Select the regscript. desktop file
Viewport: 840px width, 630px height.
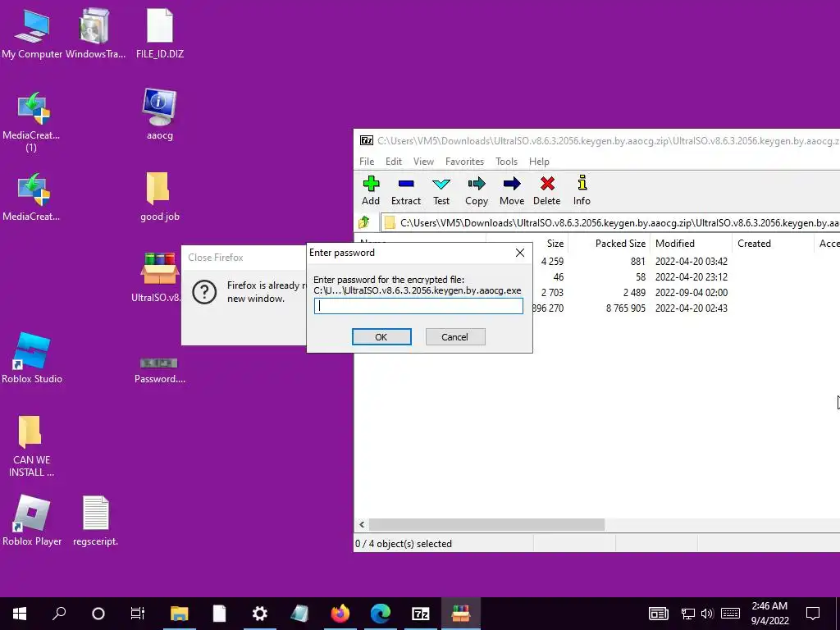coord(95,521)
